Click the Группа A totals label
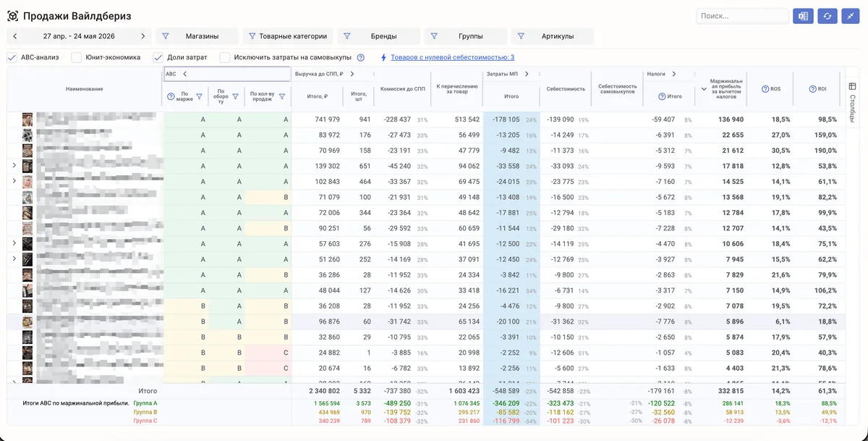 tap(145, 403)
